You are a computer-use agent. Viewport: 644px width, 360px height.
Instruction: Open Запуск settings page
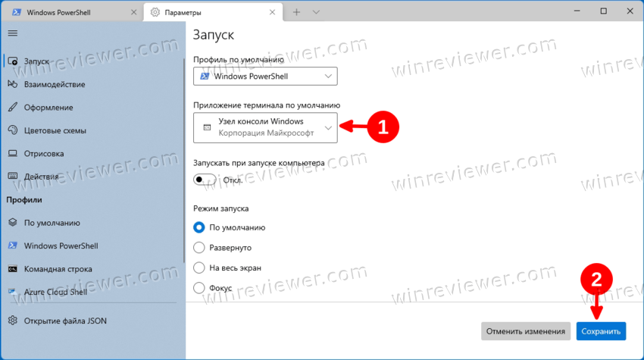[93, 61]
